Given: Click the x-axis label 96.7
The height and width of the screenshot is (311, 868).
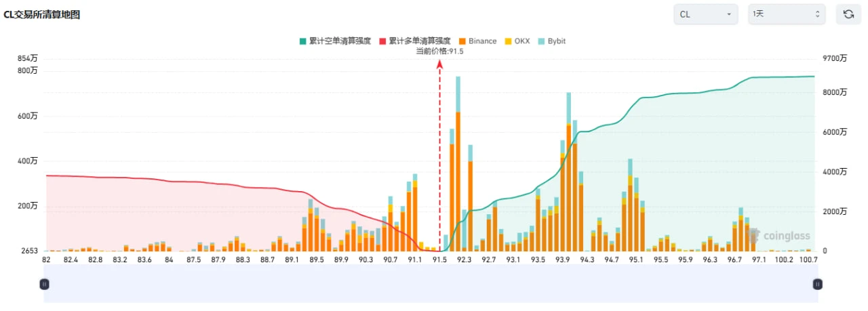Looking at the screenshot, I should click(x=734, y=260).
